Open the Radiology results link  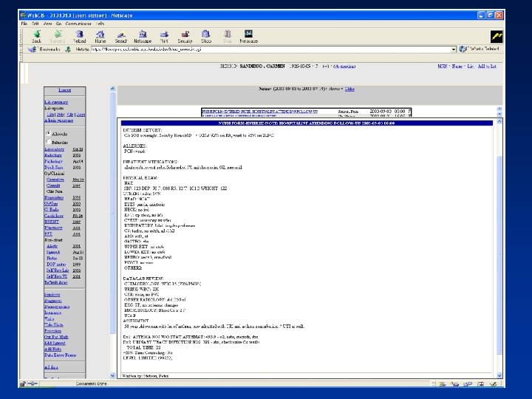click(x=53, y=156)
